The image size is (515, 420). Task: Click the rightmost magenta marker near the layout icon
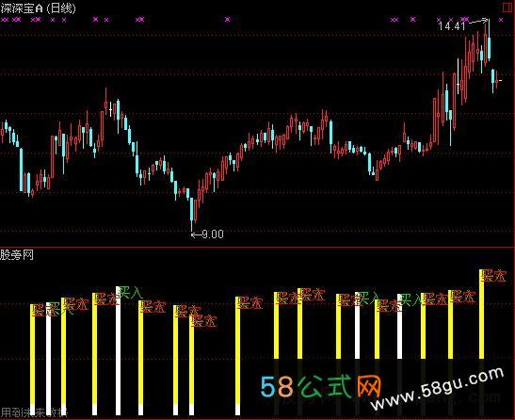(501, 20)
